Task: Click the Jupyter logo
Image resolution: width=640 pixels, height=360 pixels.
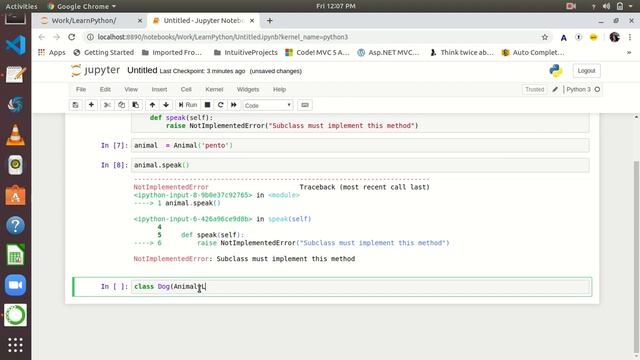Action: 96,70
